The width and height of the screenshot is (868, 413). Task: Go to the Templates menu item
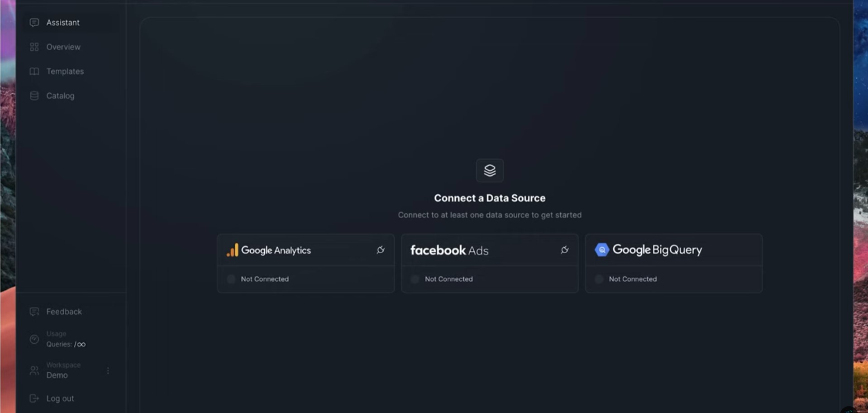65,72
